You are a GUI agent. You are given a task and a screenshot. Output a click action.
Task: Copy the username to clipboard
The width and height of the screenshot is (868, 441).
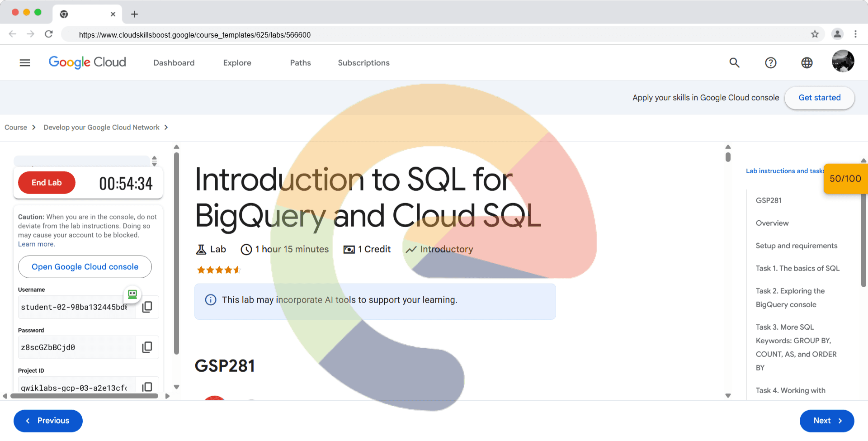147,307
